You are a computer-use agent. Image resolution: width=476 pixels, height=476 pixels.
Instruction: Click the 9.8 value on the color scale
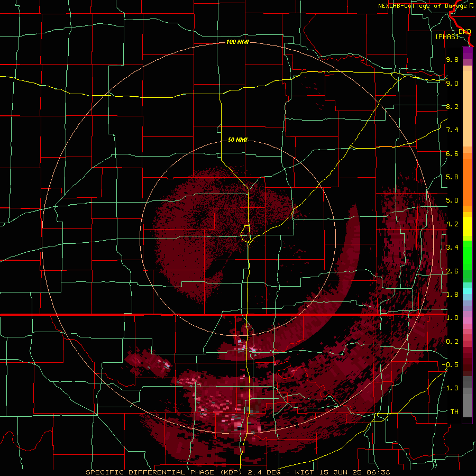(452, 59)
